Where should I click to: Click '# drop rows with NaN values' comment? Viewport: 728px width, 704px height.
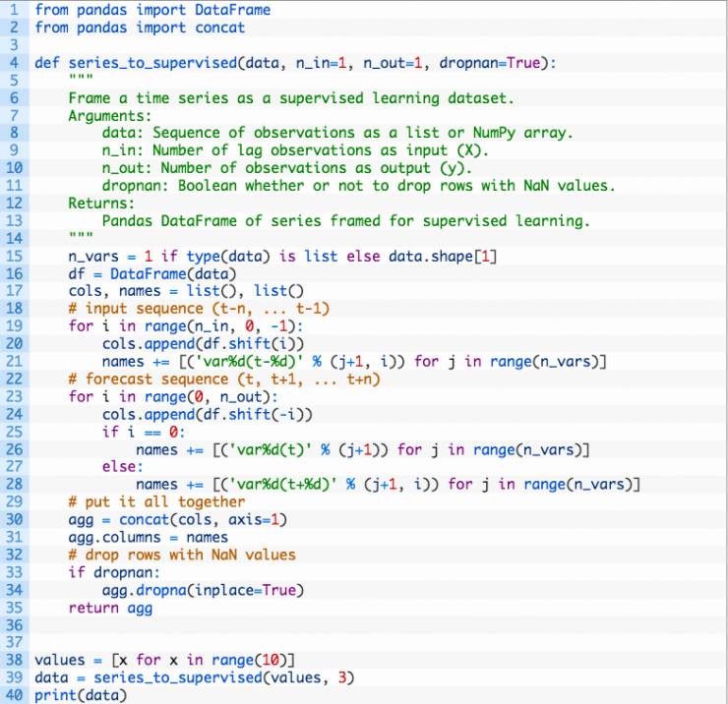click(x=182, y=555)
